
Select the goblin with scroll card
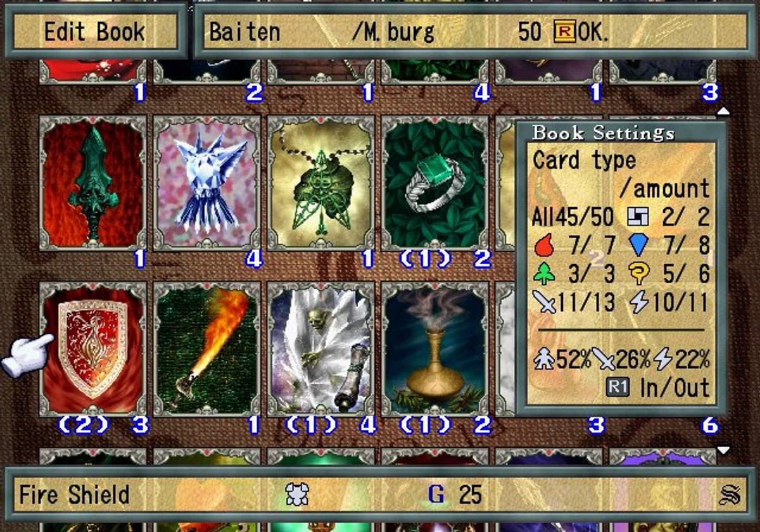pyautogui.click(x=321, y=349)
